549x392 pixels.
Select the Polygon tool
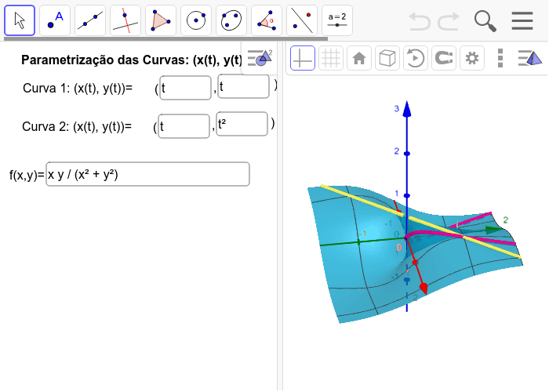pos(161,20)
